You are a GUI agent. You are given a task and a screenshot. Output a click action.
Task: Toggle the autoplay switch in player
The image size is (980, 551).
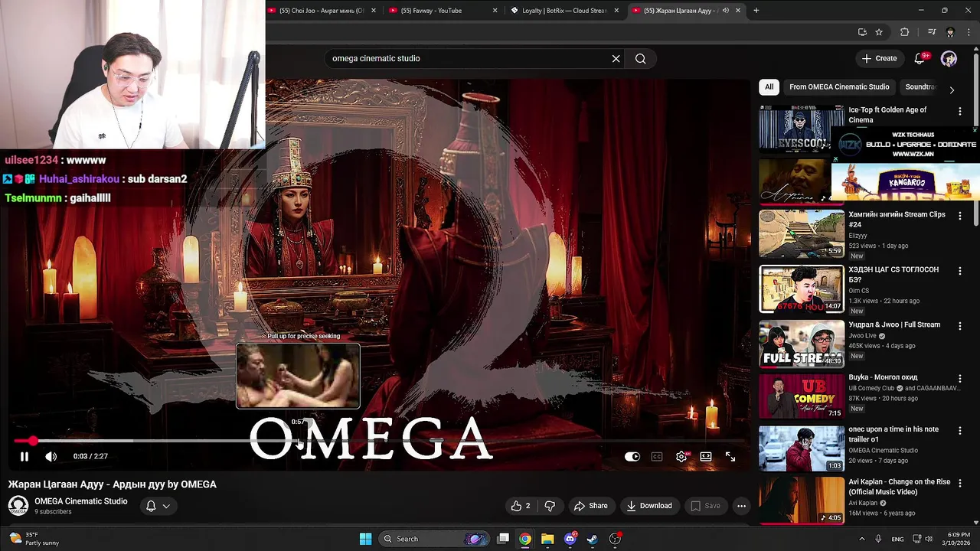pos(632,456)
